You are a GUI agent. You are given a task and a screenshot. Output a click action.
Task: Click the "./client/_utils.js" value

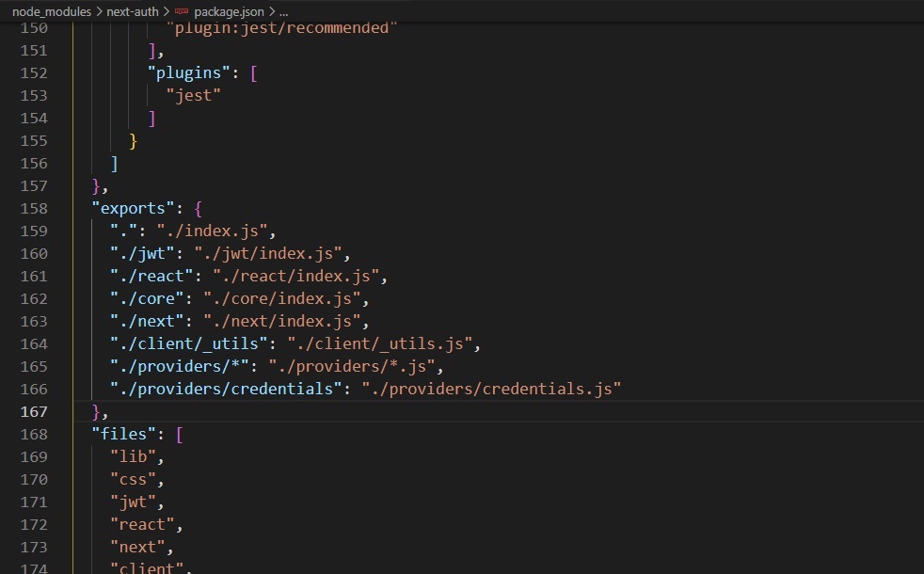pyautogui.click(x=379, y=344)
